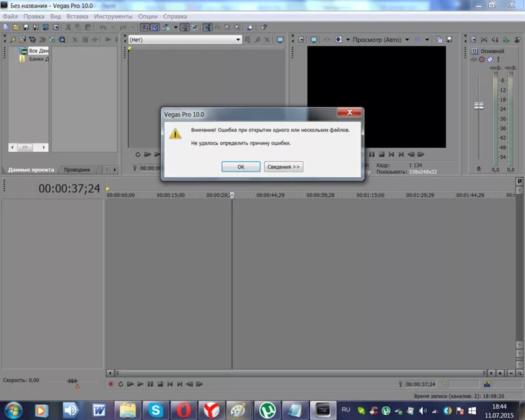525x420 pixels.
Task: Click the master fader lock channels icon
Action: tap(478, 169)
